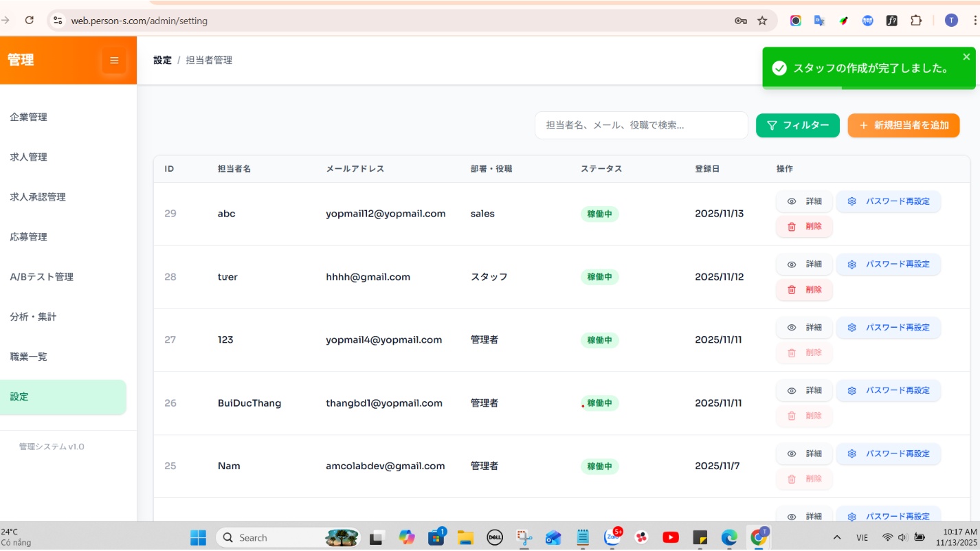The width and height of the screenshot is (980, 551).
Task: Click the 設定 breadcrumb link
Action: coord(162,60)
